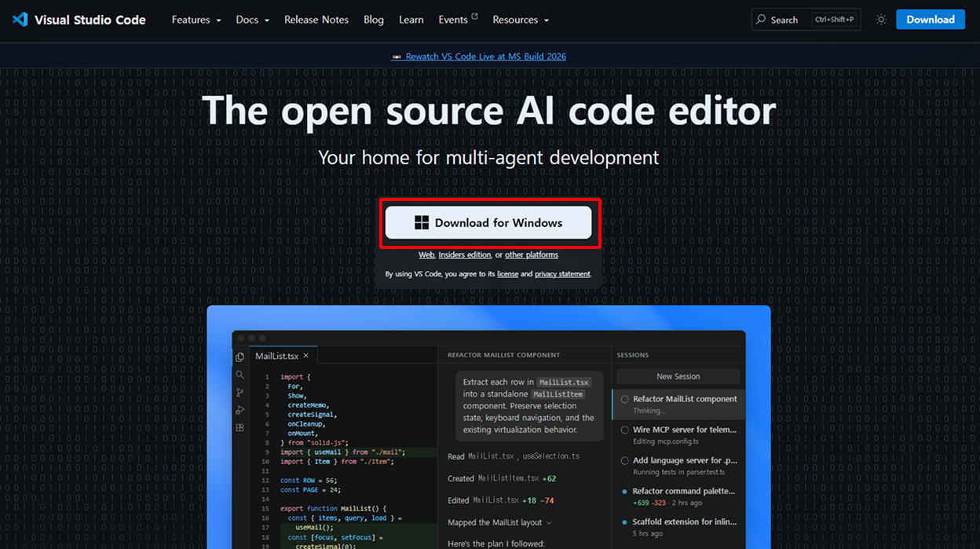Open Release Notes in the nav bar
Viewport: 980px width, 549px height.
click(316, 20)
